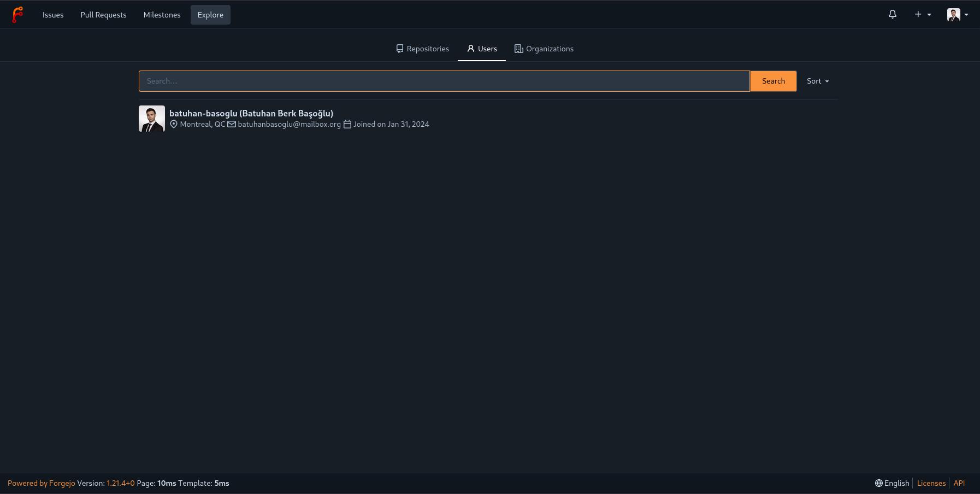This screenshot has width=980, height=494.
Task: Open the API footer link
Action: (x=959, y=483)
